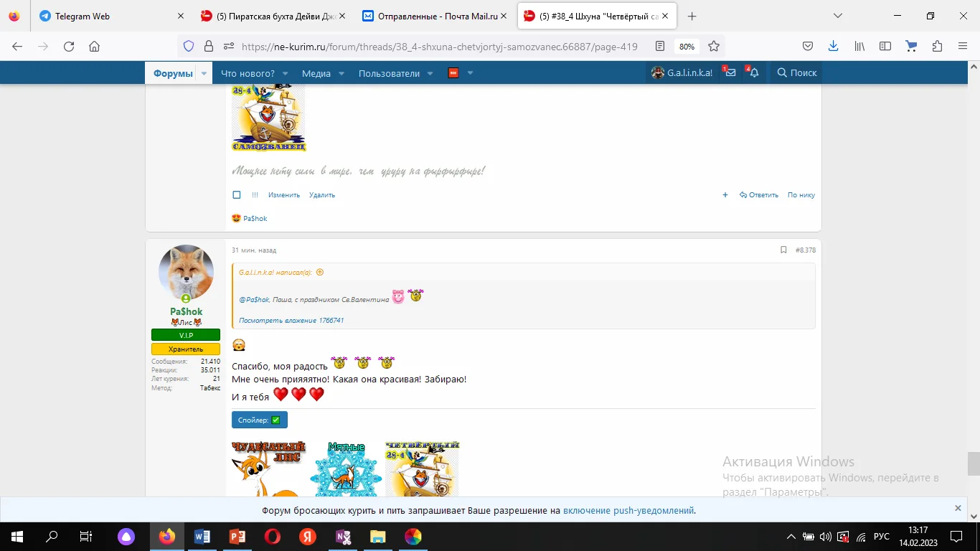This screenshot has width=980, height=551.
Task: Expand the Медиа dropdown arrow
Action: point(341,73)
